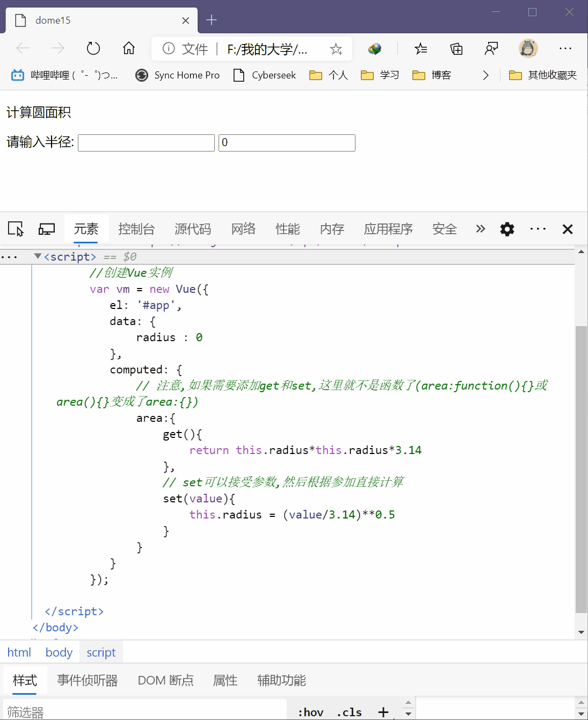Image resolution: width=588 pixels, height=720 pixels.
Task: Close the DevTools panel
Action: coord(568,229)
